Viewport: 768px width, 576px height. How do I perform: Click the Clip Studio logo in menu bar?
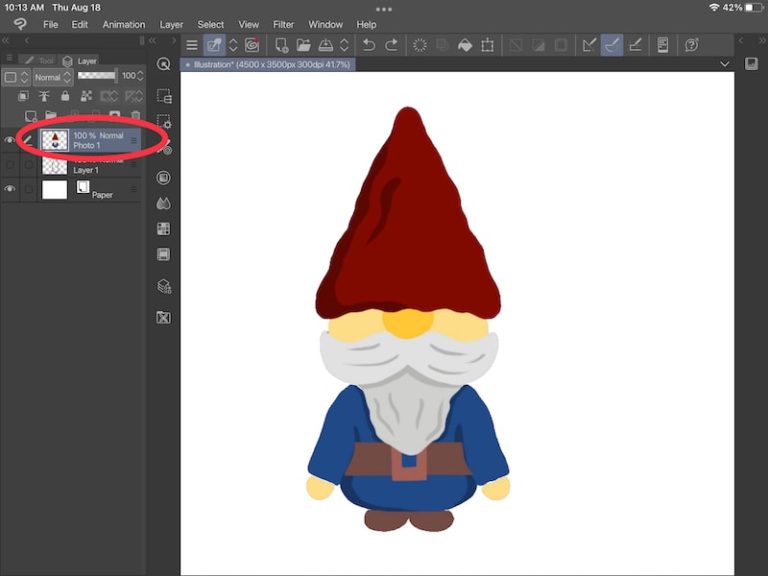(20, 24)
